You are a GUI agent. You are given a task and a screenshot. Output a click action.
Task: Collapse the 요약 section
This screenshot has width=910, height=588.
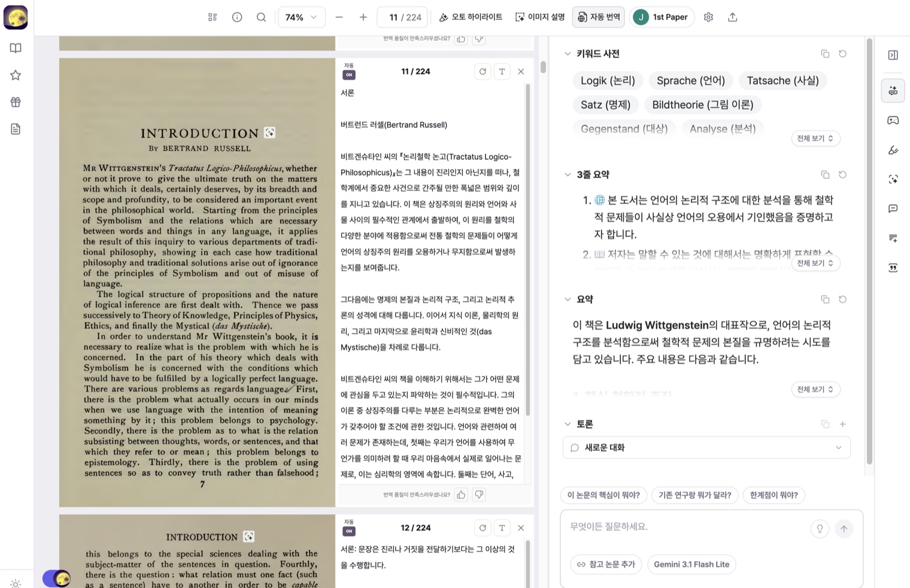568,299
